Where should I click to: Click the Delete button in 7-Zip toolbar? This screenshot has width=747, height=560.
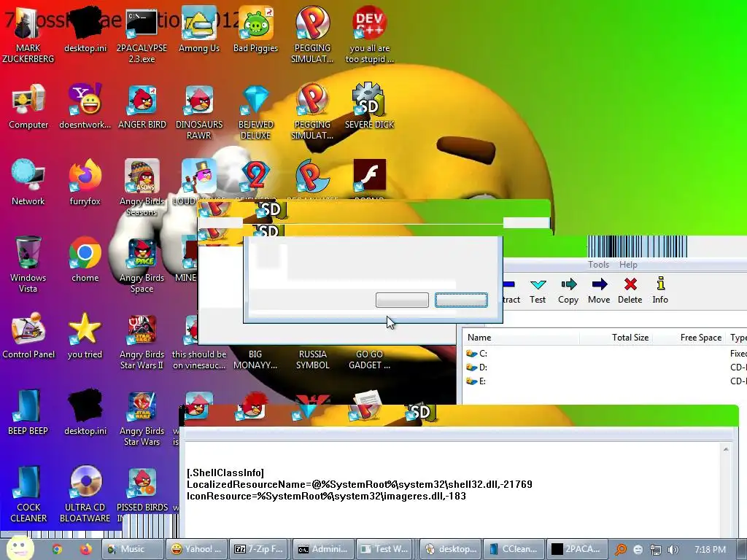tap(630, 291)
